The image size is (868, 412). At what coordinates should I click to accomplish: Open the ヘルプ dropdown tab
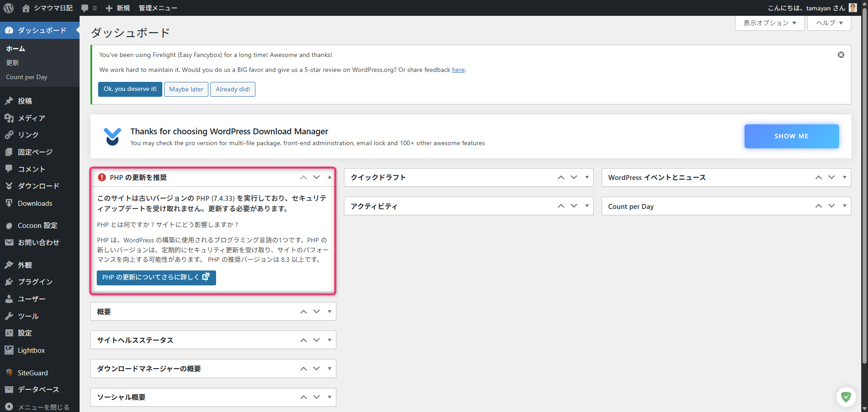pos(829,23)
